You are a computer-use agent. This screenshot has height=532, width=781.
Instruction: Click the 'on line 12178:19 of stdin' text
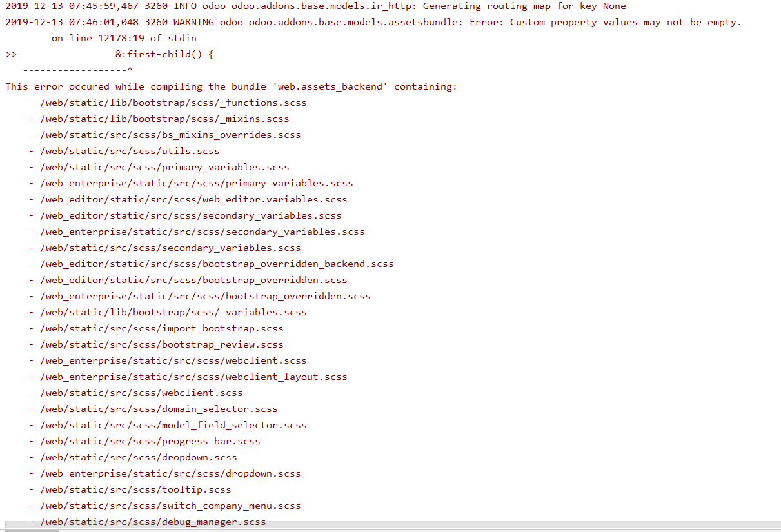[x=124, y=38]
